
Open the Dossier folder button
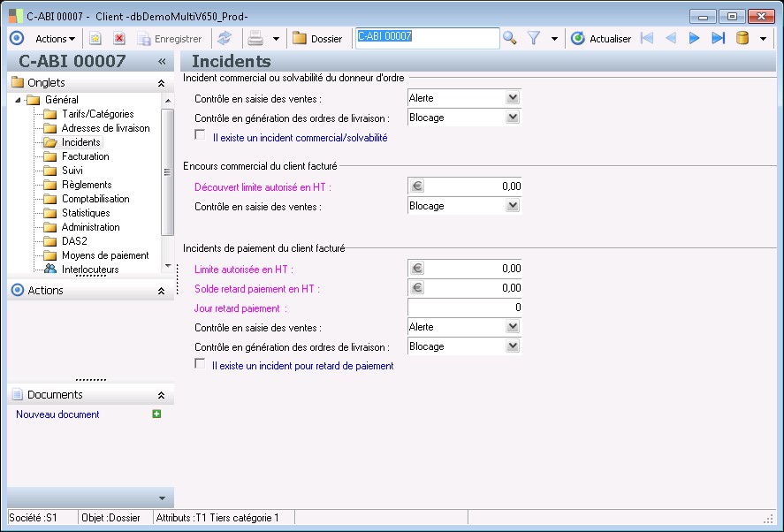317,39
